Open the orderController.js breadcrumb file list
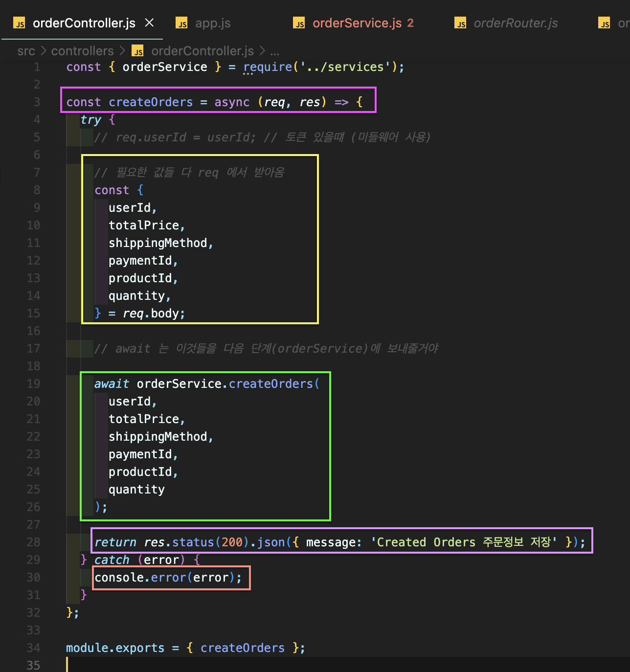 [x=202, y=51]
